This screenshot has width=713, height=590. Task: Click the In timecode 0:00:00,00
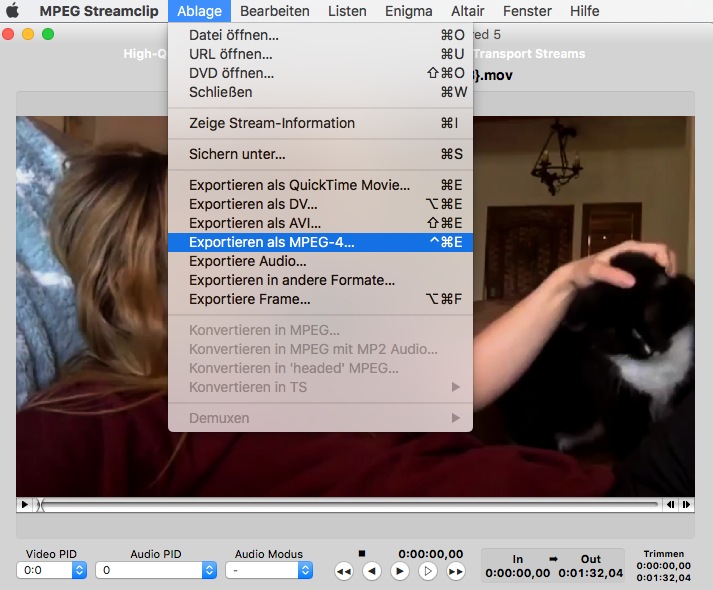click(x=517, y=573)
